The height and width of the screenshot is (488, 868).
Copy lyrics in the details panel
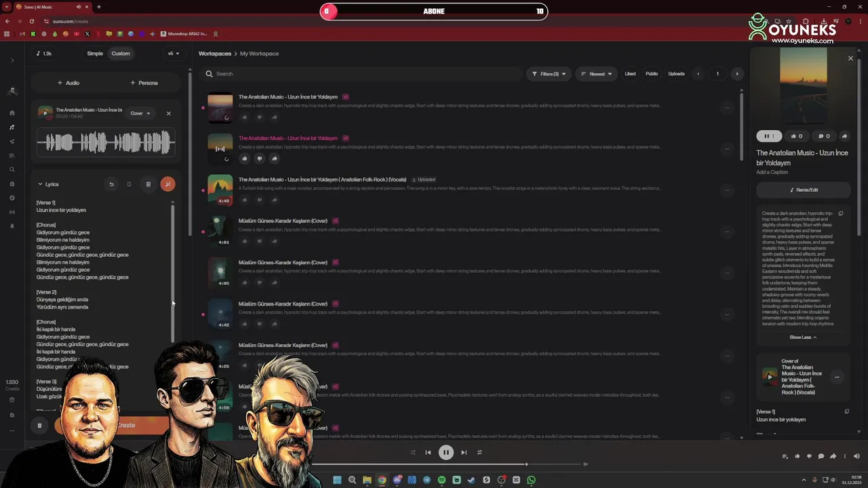point(846,411)
